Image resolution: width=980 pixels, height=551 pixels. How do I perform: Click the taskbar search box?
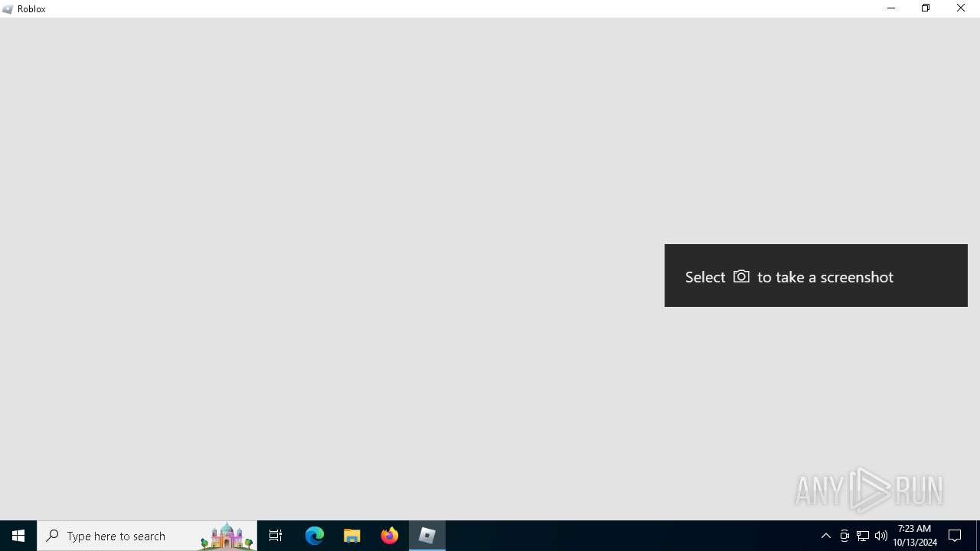point(147,536)
